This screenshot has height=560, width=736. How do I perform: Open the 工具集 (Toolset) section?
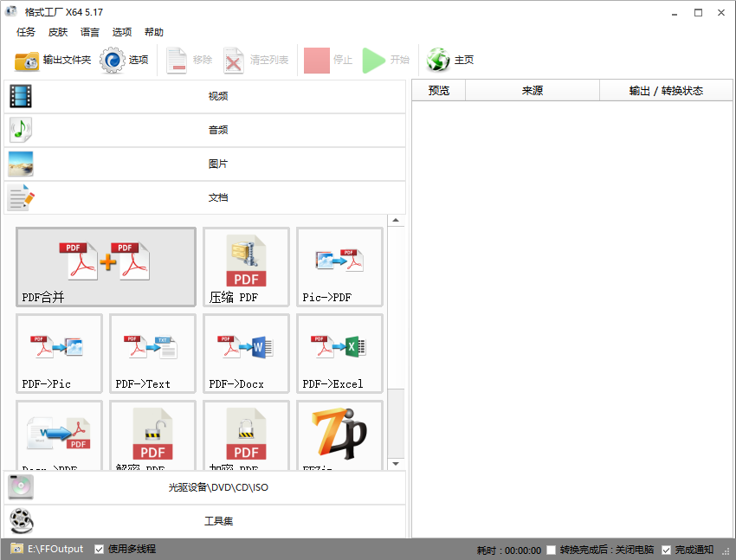tap(216, 521)
